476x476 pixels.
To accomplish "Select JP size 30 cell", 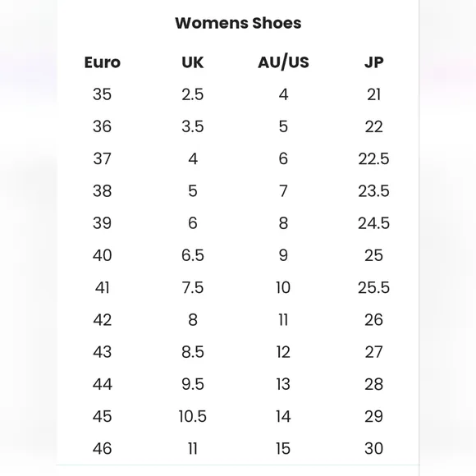I will click(373, 448).
